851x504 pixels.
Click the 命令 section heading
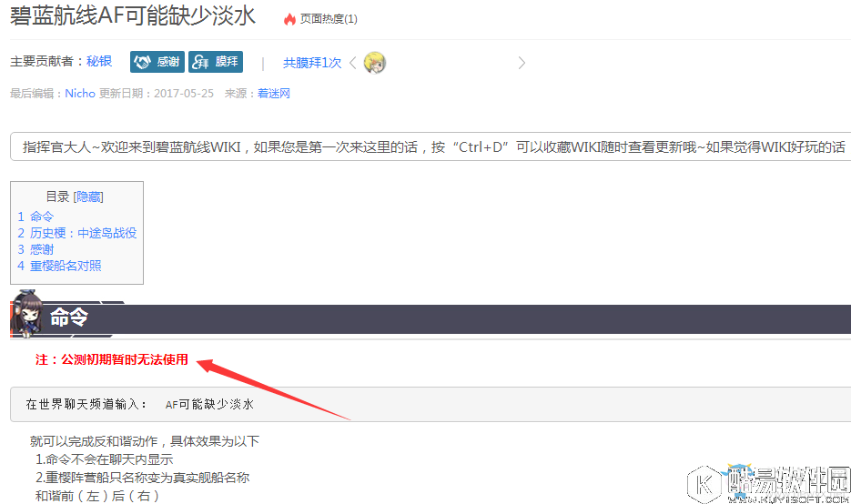(x=69, y=317)
